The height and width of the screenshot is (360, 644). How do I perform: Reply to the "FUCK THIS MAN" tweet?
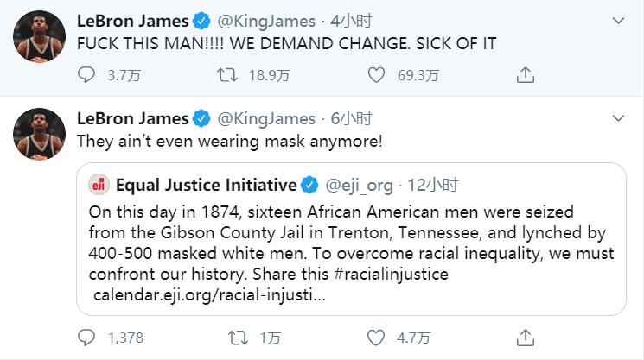click(x=87, y=76)
